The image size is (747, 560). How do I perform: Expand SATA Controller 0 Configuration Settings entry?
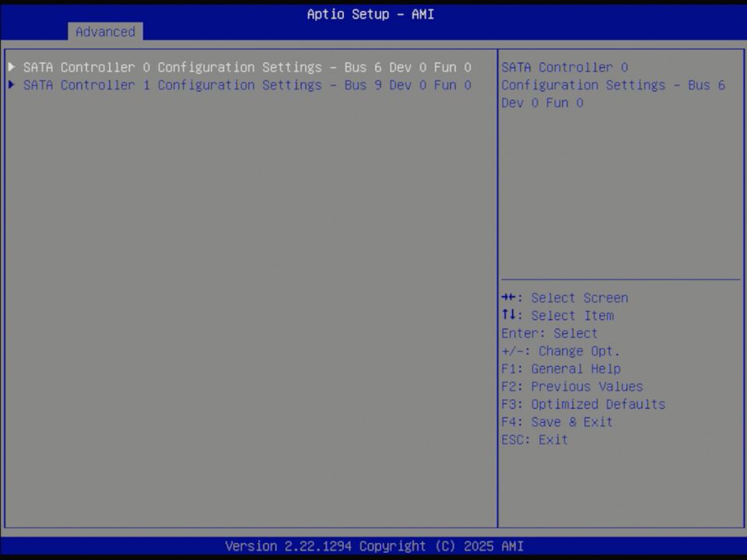click(246, 68)
